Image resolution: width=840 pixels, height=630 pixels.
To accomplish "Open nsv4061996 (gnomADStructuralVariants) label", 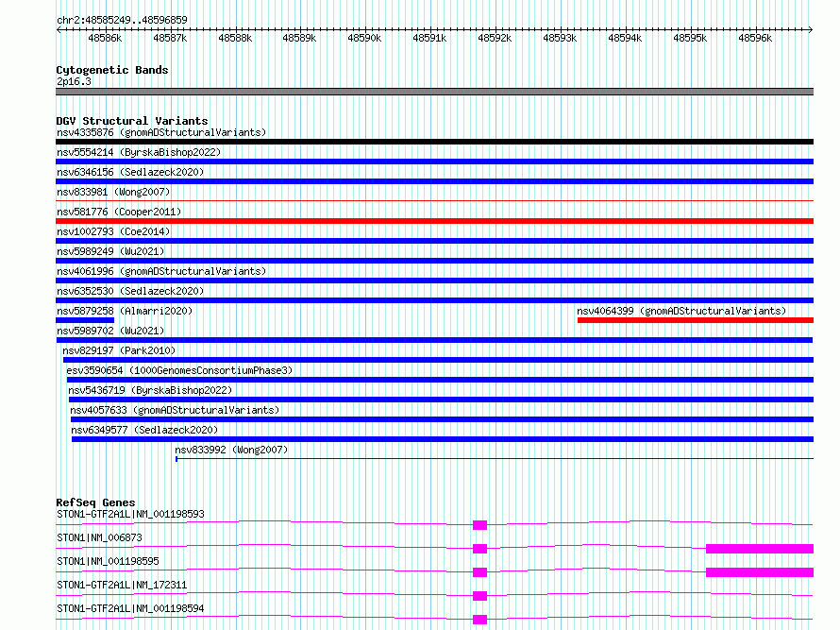I will [x=161, y=271].
